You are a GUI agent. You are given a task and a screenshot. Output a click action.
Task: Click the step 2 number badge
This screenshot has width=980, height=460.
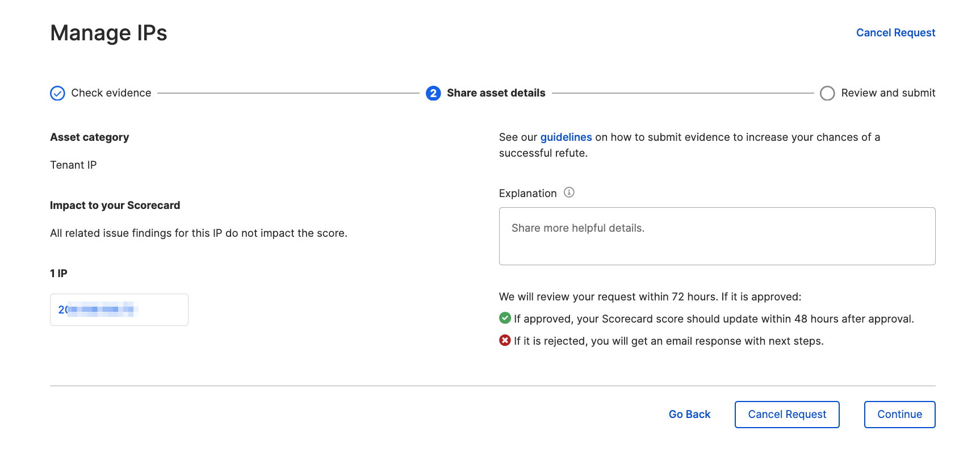click(433, 93)
